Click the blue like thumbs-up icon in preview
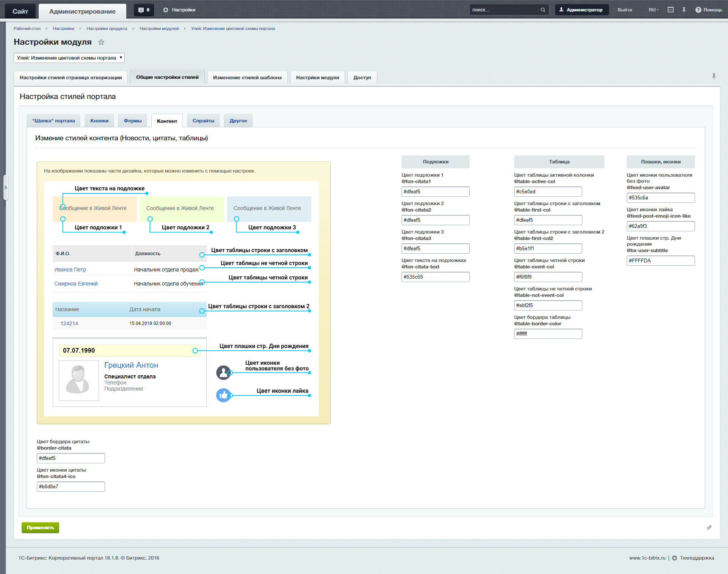 click(223, 395)
